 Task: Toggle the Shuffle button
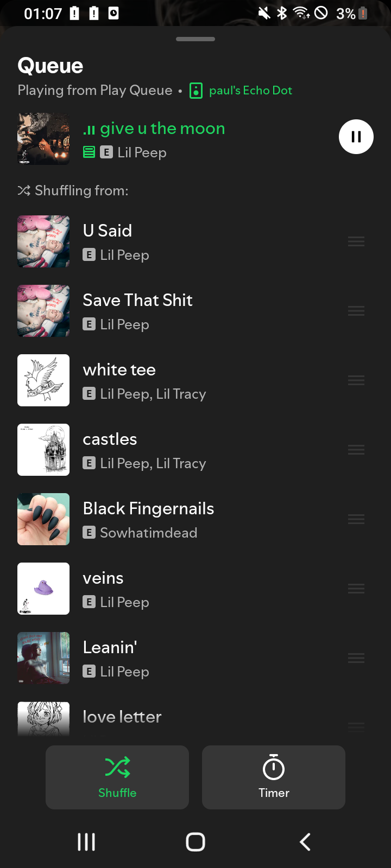coord(117,777)
